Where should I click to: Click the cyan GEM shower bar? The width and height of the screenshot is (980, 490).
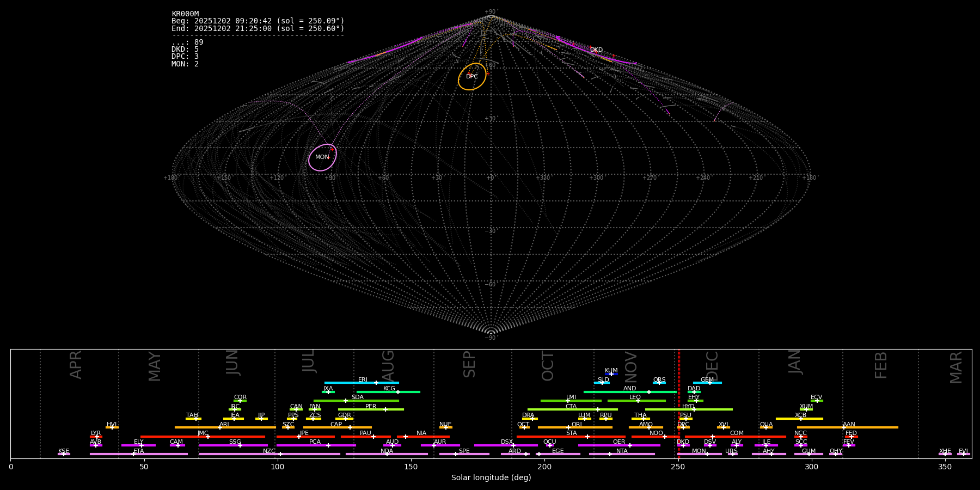point(707,383)
